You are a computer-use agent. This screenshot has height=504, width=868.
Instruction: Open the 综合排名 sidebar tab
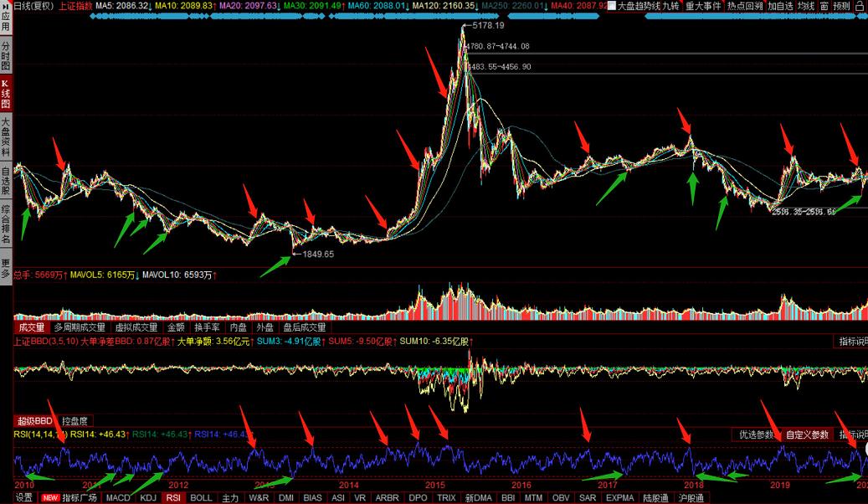click(6, 224)
